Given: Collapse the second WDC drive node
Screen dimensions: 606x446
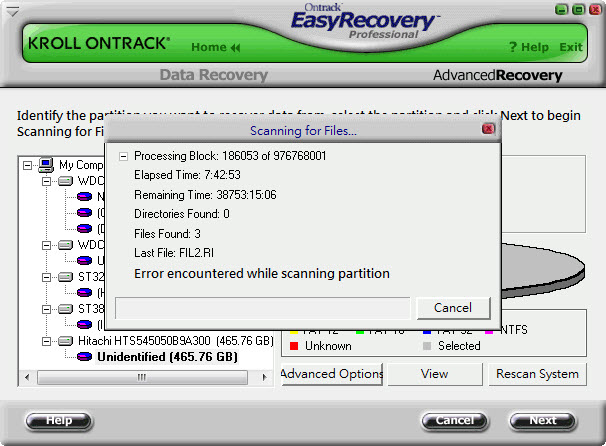Looking at the screenshot, I should coord(46,245).
